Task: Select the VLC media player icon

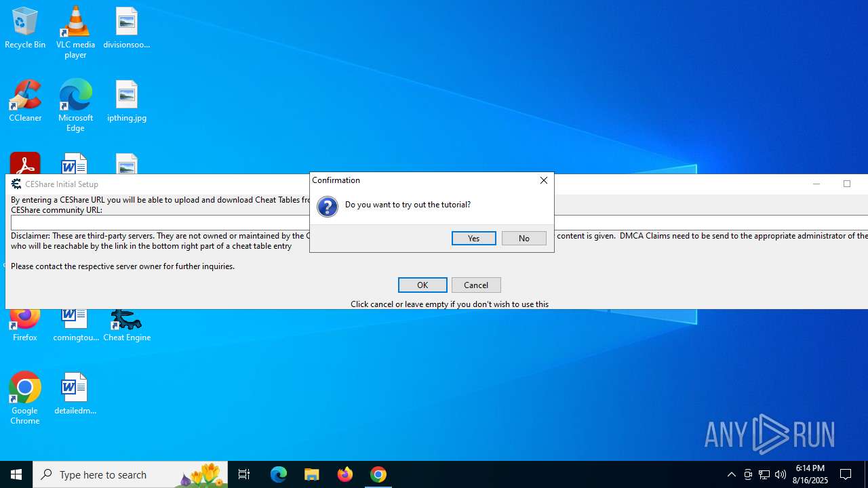Action: [75, 32]
